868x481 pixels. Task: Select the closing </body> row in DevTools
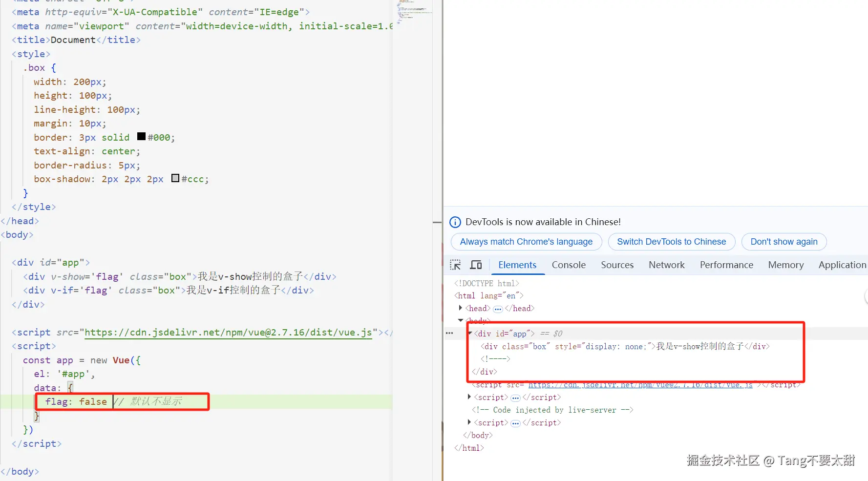pyautogui.click(x=478, y=435)
